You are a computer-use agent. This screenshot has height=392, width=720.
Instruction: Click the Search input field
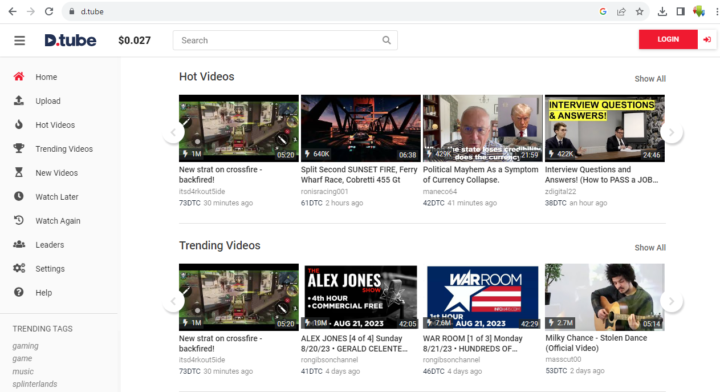click(x=285, y=40)
